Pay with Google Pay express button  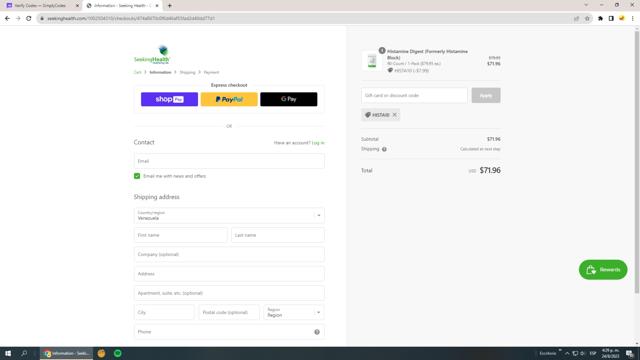(289, 99)
